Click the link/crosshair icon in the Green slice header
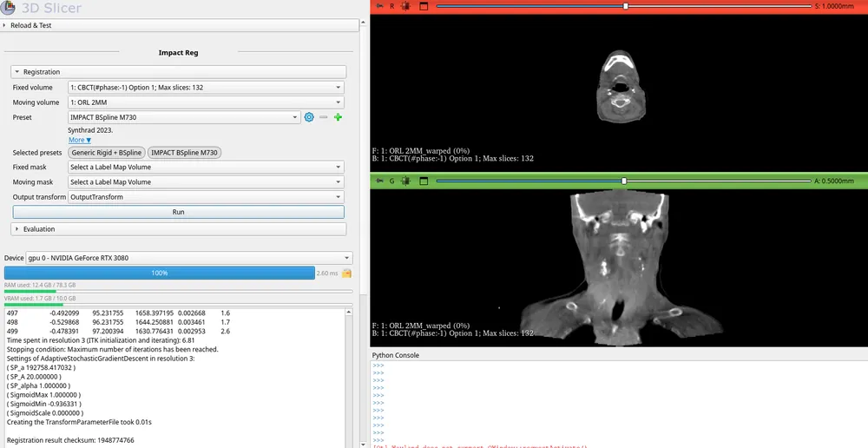 405,181
